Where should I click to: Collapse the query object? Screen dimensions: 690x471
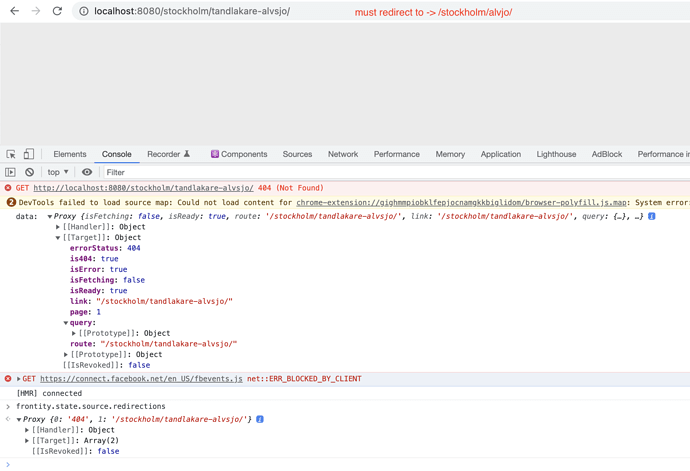pyautogui.click(x=66, y=323)
